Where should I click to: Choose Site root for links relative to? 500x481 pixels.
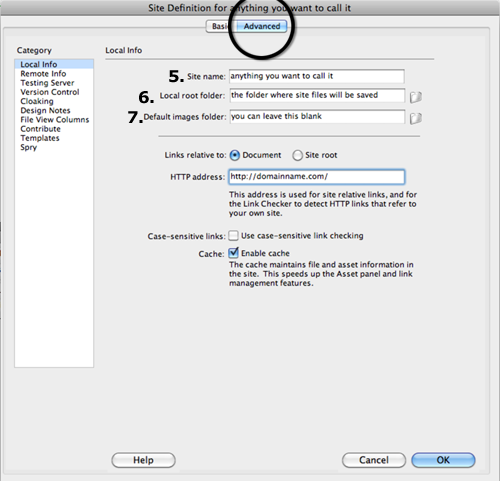297,155
